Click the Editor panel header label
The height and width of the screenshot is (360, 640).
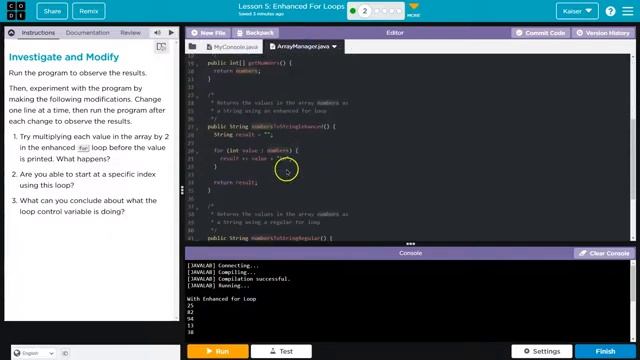point(395,33)
